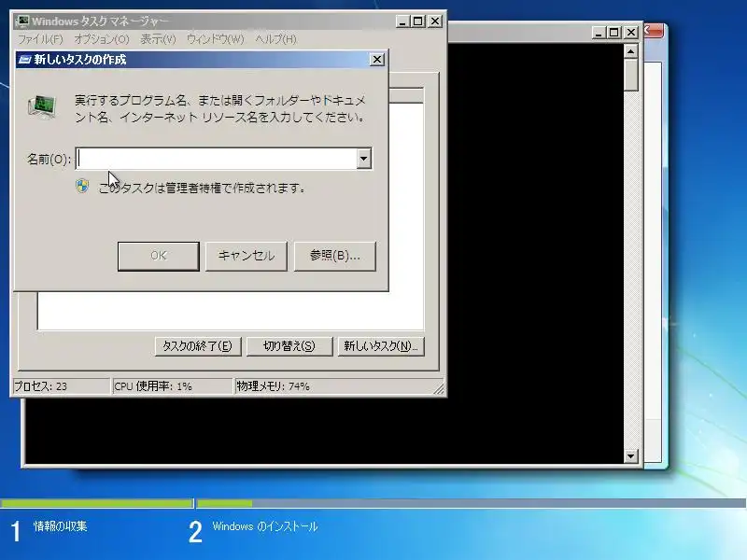The width and height of the screenshot is (747, 560).
Task: Click the UAC shield icon near admin notice
Action: [82, 186]
